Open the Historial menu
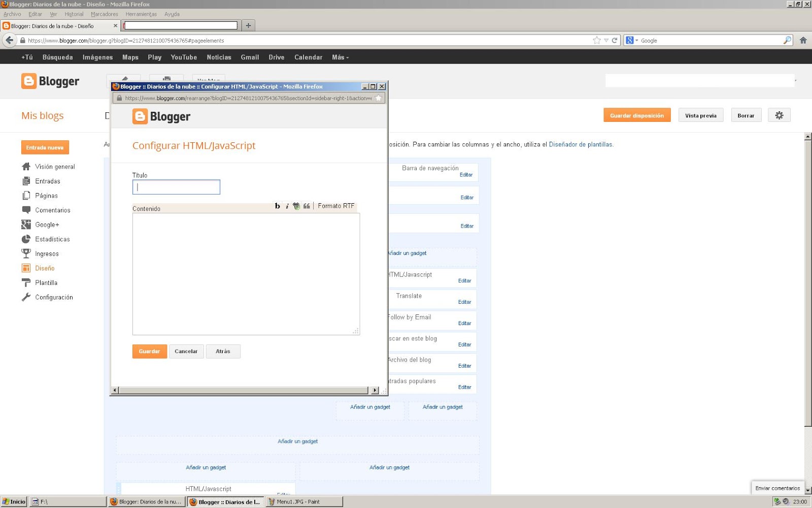Image resolution: width=812 pixels, height=508 pixels. (74, 14)
